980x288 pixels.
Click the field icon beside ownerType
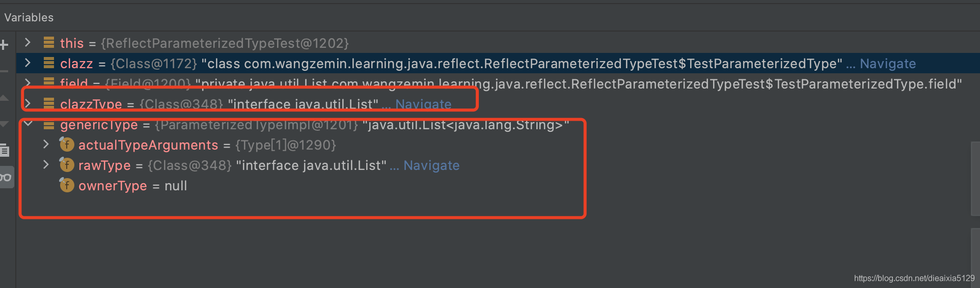tap(67, 185)
